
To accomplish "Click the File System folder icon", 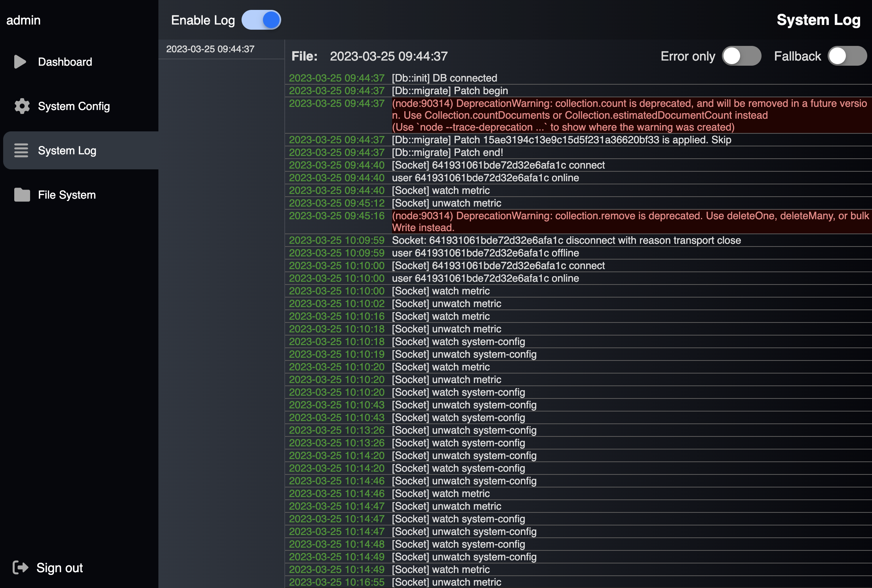I will 22,195.
